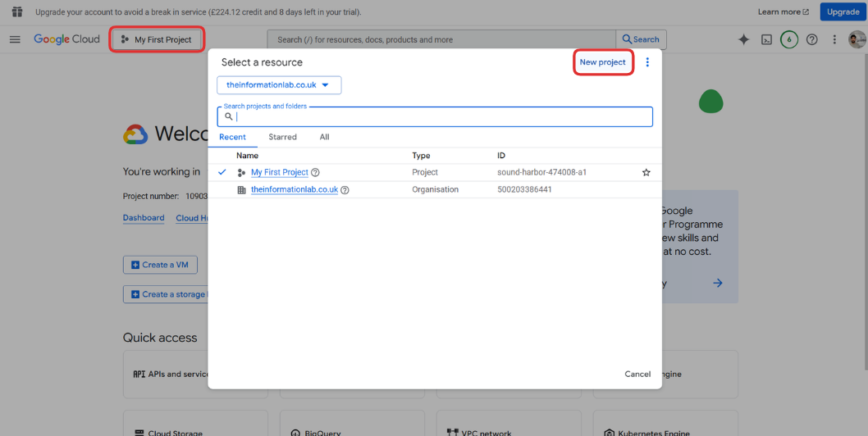Switch to the All tab

click(x=324, y=137)
